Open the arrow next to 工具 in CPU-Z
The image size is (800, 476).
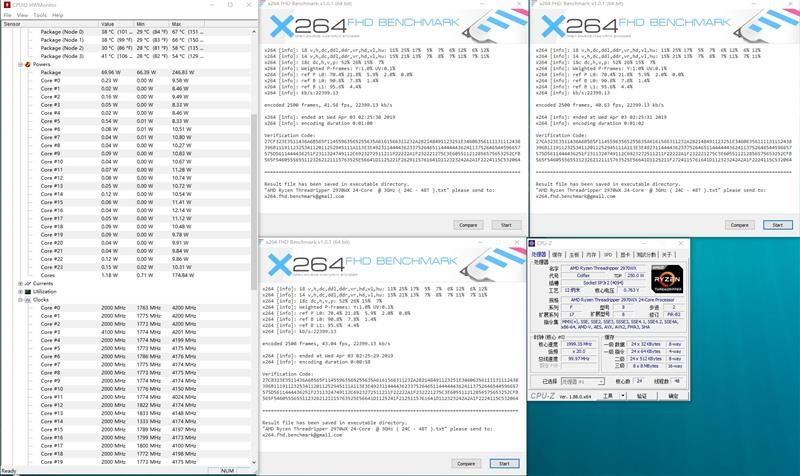coord(622,395)
